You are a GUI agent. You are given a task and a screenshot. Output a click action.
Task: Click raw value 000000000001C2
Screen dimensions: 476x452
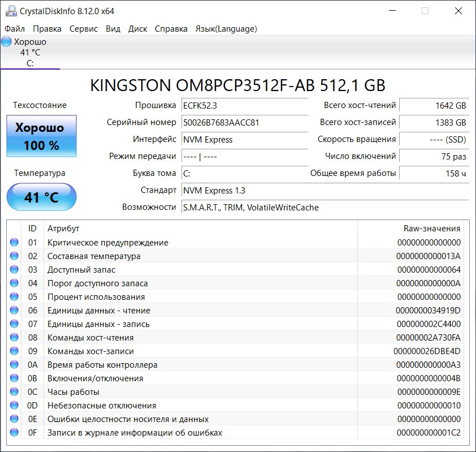click(429, 433)
